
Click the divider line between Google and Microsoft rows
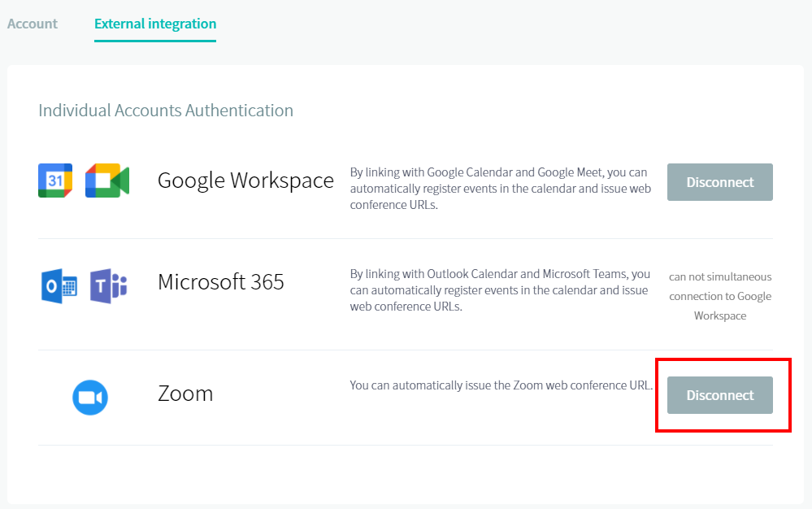pyautogui.click(x=406, y=238)
